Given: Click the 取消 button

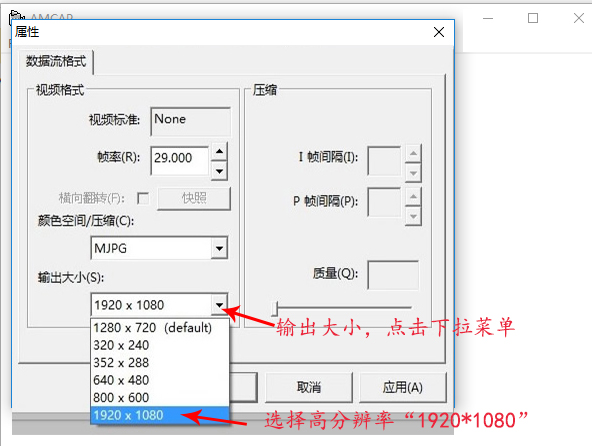Looking at the screenshot, I should [309, 387].
